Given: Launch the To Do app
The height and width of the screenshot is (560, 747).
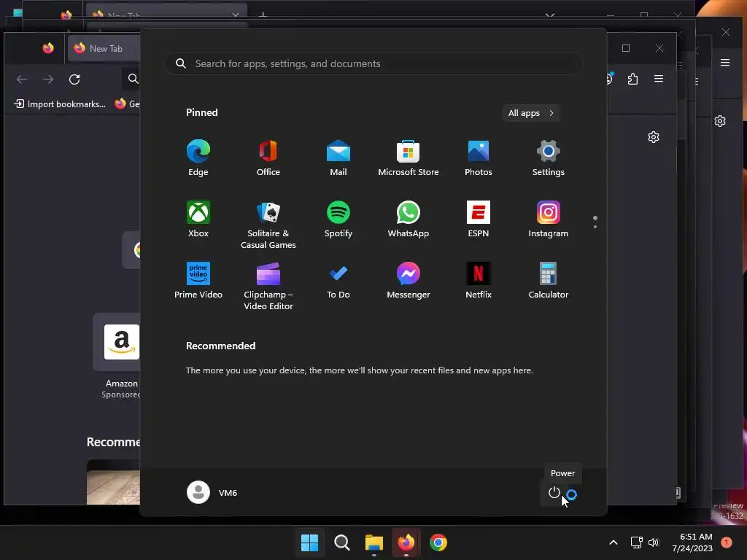Looking at the screenshot, I should pyautogui.click(x=338, y=281).
